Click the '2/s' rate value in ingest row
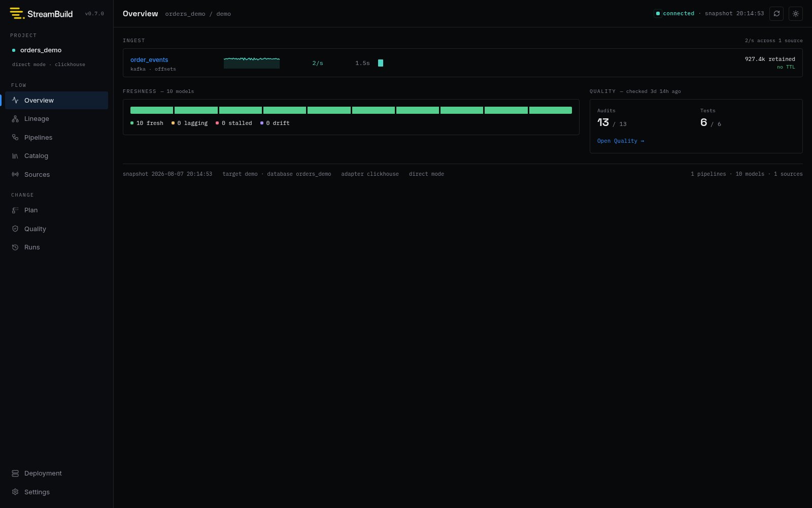812x508 pixels. [x=318, y=63]
